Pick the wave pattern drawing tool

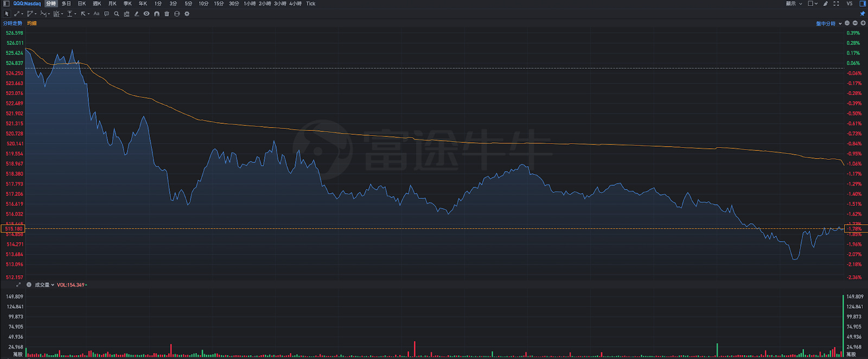tap(43, 14)
